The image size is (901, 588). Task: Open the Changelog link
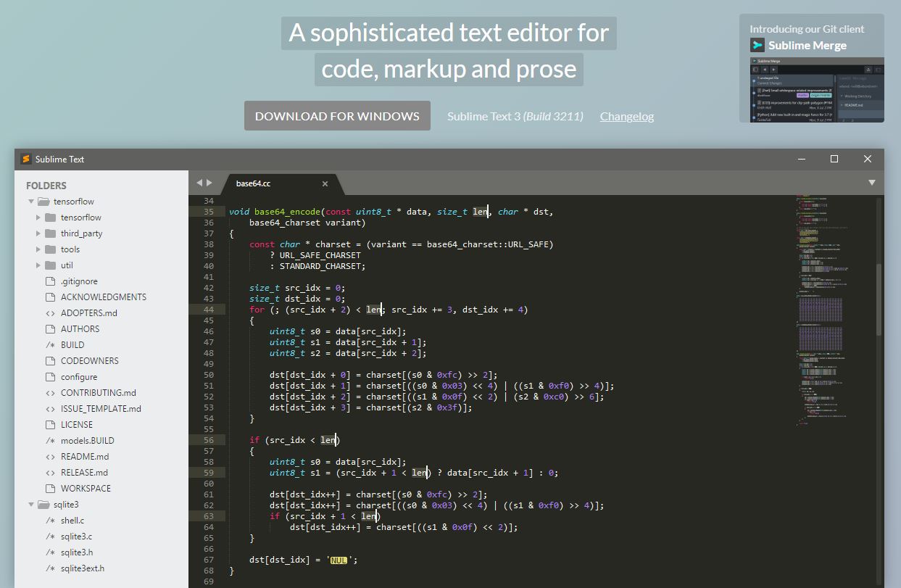[x=626, y=116]
